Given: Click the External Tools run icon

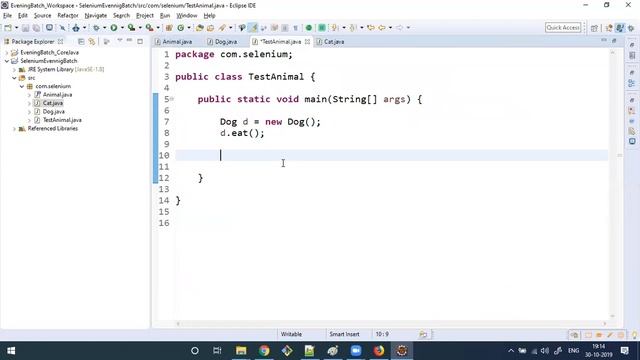Looking at the screenshot, I should pos(149,28).
